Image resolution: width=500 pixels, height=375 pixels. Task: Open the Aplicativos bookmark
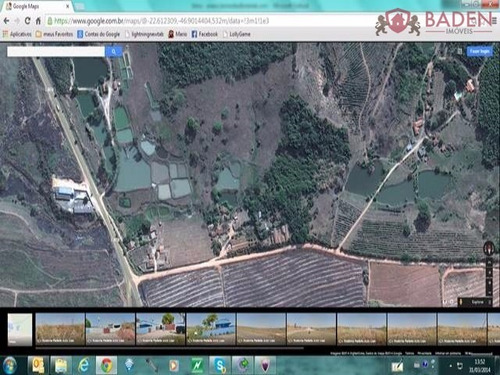[x=17, y=34]
